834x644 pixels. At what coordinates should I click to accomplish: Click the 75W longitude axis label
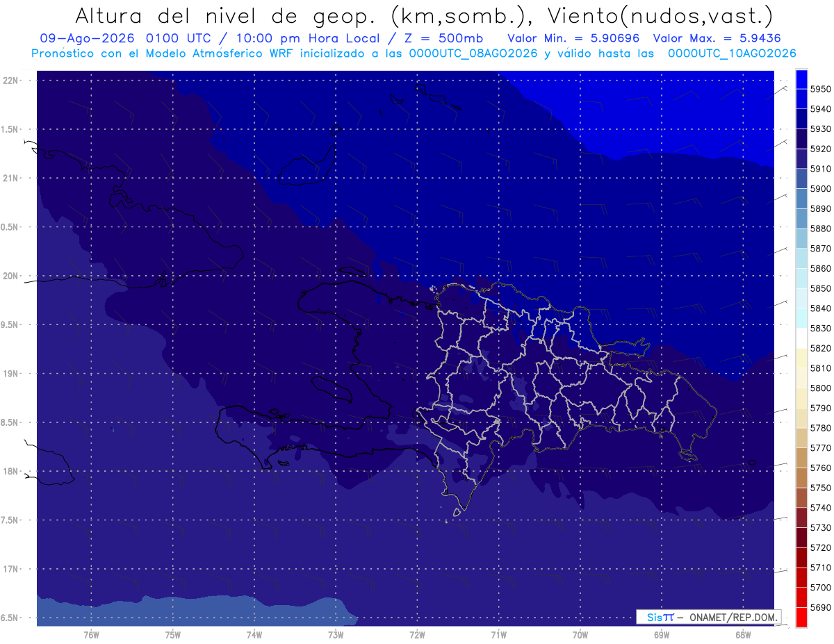coord(173,634)
